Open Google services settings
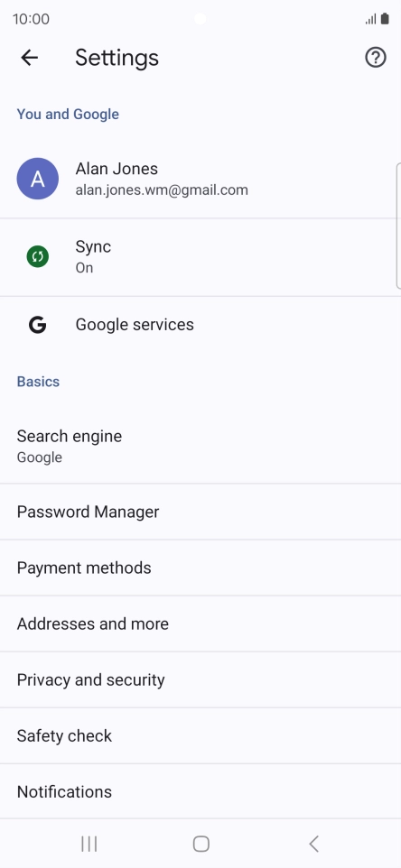 point(200,325)
